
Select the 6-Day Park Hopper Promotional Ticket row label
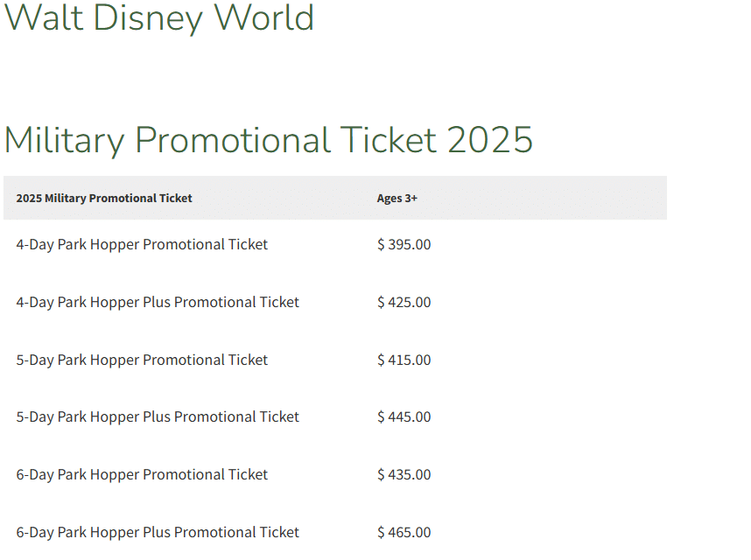142,475
